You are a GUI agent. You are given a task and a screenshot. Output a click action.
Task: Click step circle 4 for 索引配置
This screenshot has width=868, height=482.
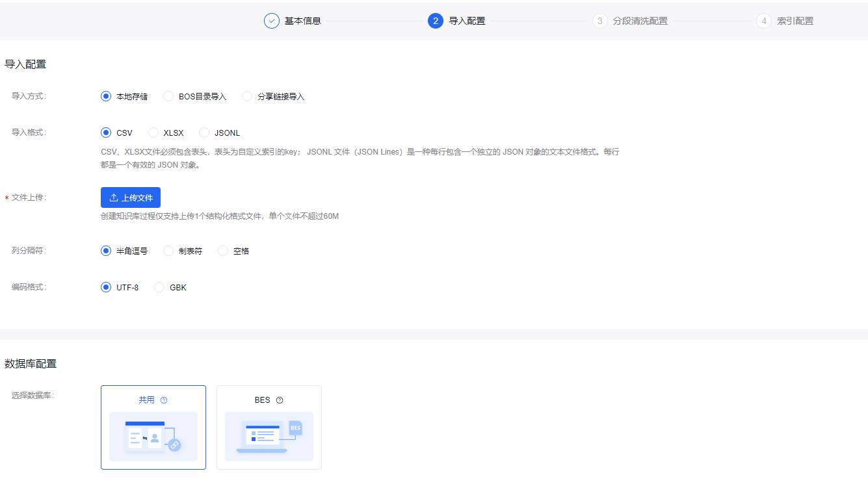[764, 20]
